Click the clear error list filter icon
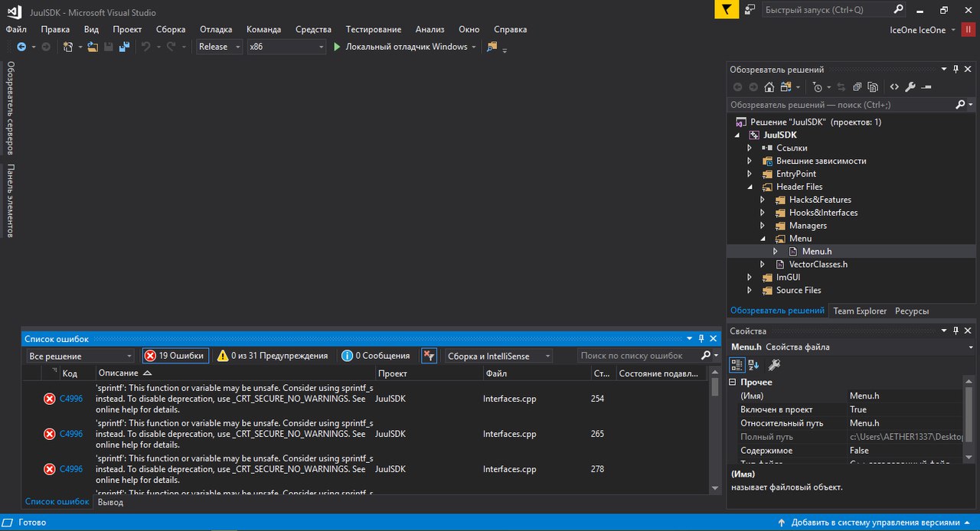980x531 pixels. [429, 356]
